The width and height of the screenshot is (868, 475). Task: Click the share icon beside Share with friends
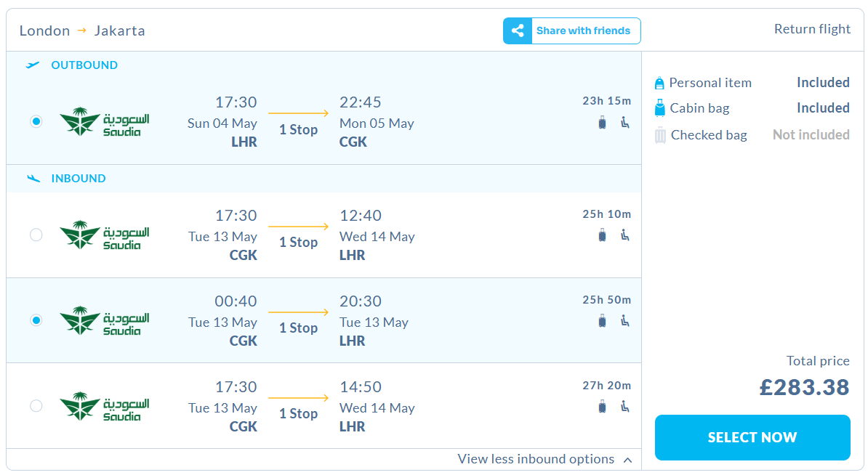[518, 31]
